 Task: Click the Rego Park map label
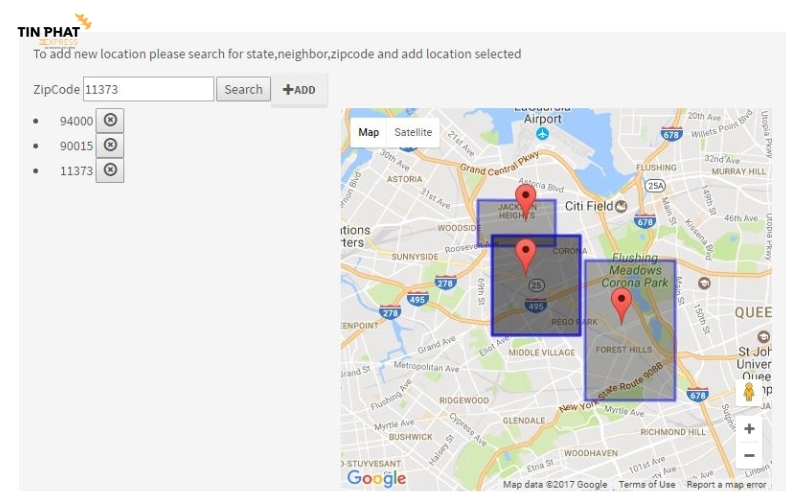pyautogui.click(x=574, y=322)
